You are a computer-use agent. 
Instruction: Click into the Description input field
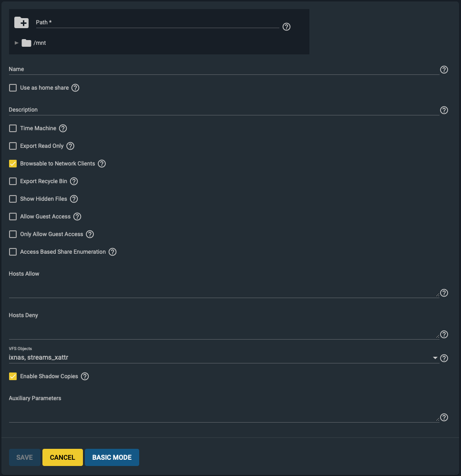(224, 110)
